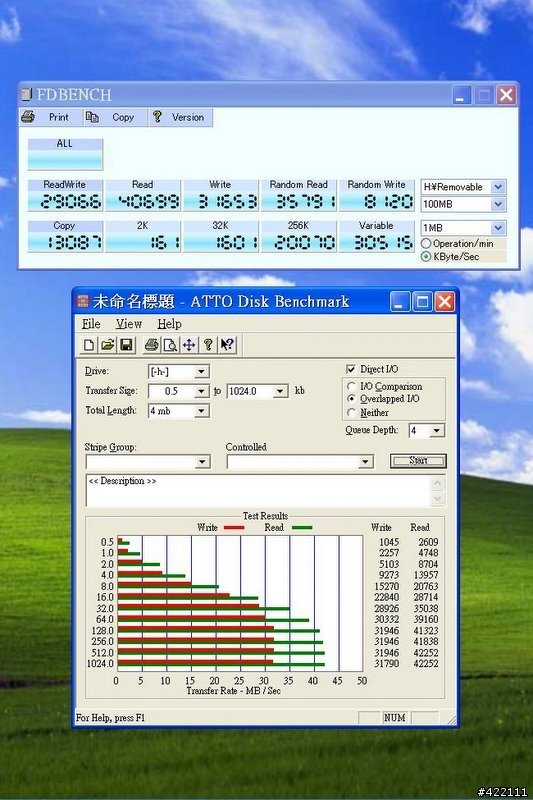Click the 0.5 row Write value 1045
The height and width of the screenshot is (800, 533).
(389, 542)
